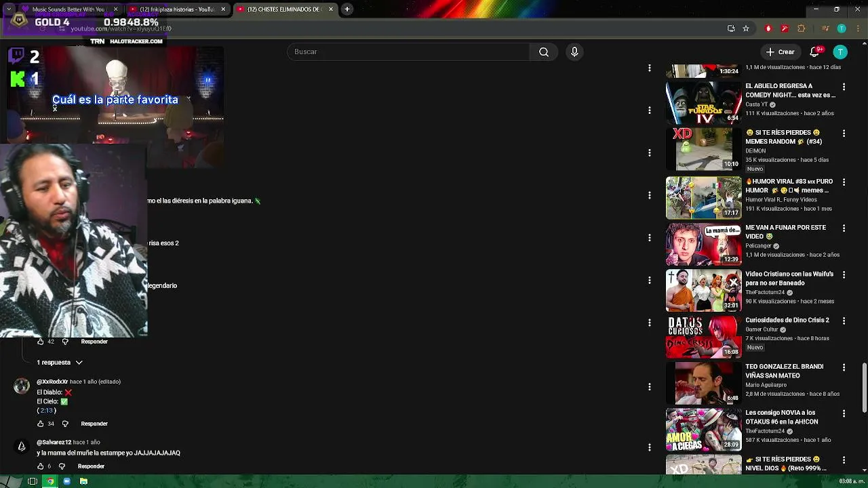Viewport: 868px width, 488px height.
Task: Close the frikiplaza historias tab
Action: click(223, 9)
